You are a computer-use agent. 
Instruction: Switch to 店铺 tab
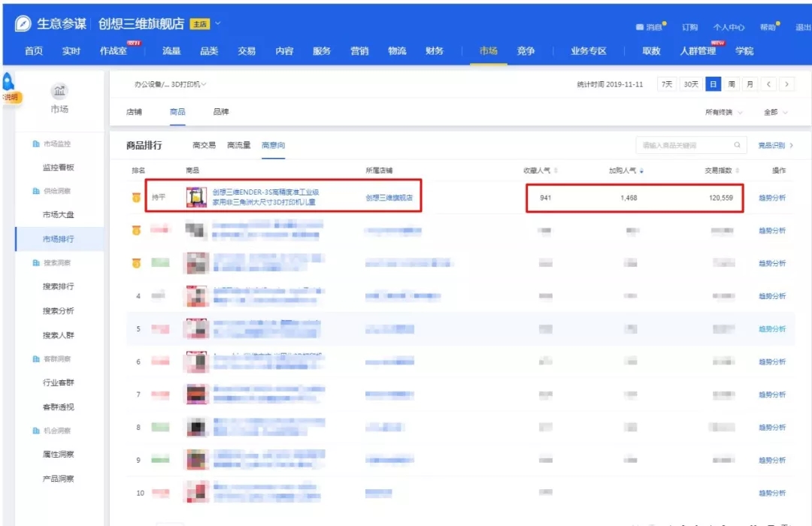pyautogui.click(x=134, y=112)
